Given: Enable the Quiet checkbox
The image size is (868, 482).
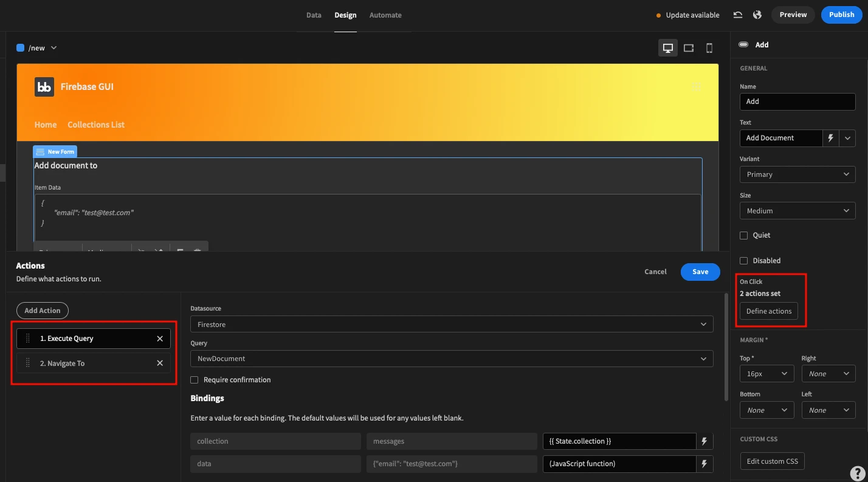Looking at the screenshot, I should click(743, 235).
